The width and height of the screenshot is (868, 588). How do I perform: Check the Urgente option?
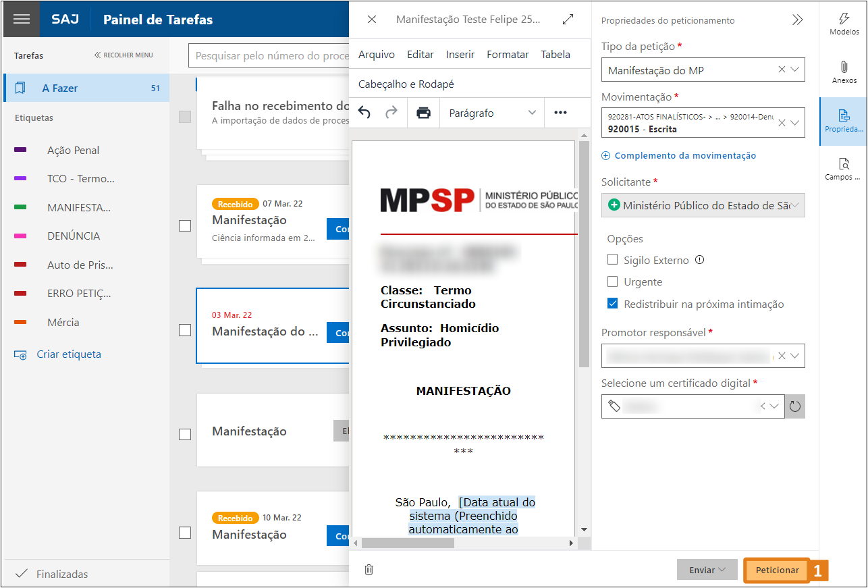point(613,282)
